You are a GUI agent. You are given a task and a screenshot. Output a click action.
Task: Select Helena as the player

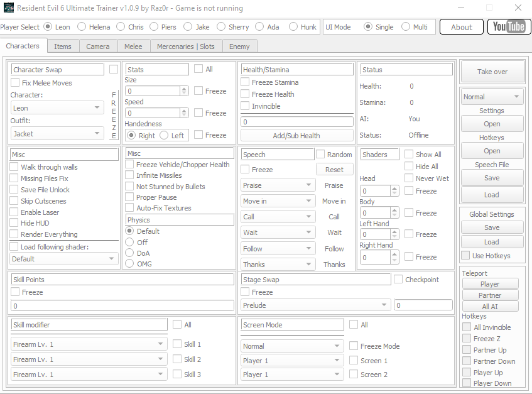[94, 27]
